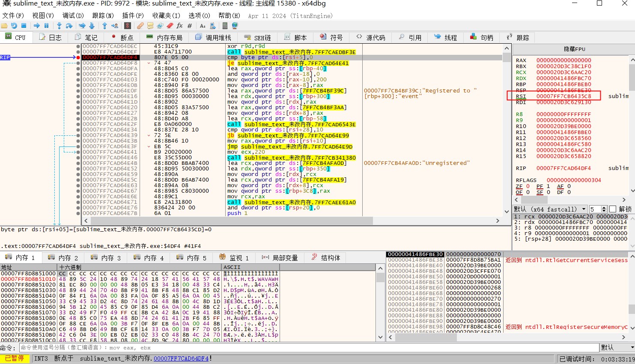The width and height of the screenshot is (635, 364).
Task: Click the functions fx toolbar icon
Action: pos(179,26)
